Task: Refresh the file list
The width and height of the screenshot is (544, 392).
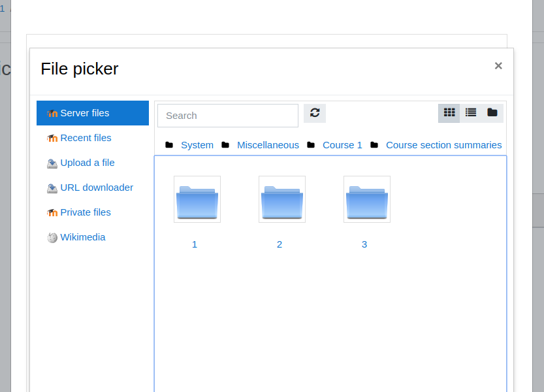Action: point(315,113)
